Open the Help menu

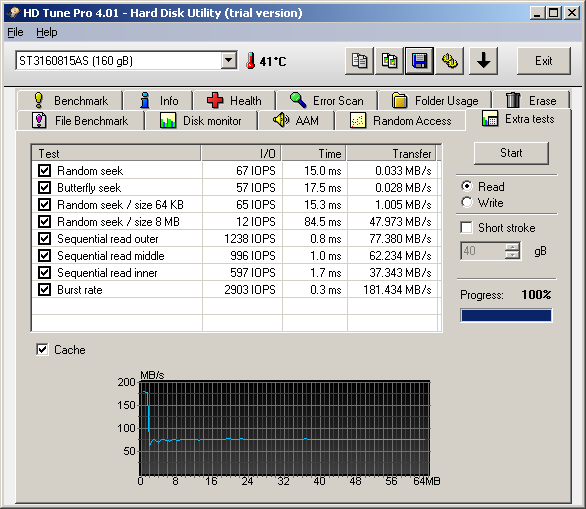47,33
